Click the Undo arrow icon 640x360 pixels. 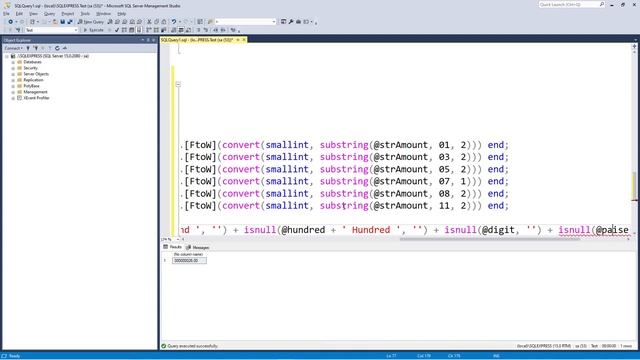[x=174, y=22]
